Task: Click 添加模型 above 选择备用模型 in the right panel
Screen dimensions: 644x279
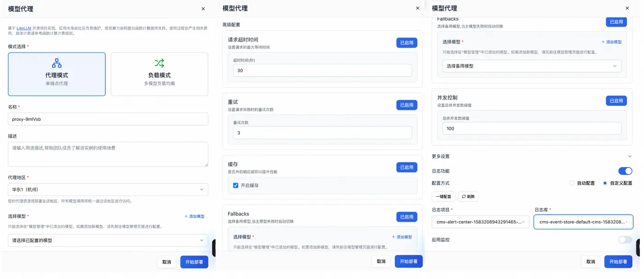Action: click(612, 42)
